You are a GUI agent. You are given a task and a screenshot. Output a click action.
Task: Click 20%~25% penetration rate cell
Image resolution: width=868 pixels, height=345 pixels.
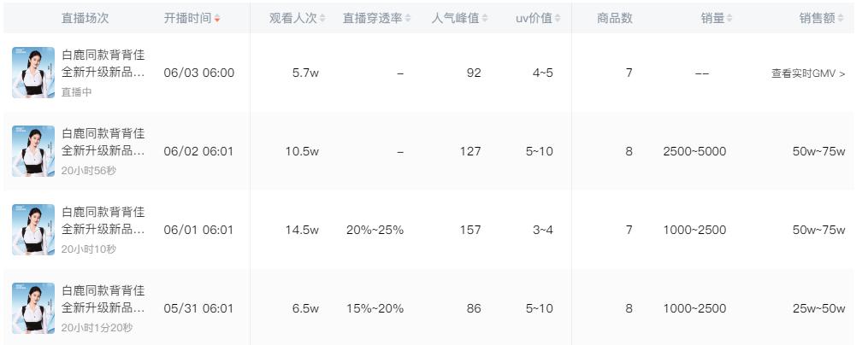[375, 230]
